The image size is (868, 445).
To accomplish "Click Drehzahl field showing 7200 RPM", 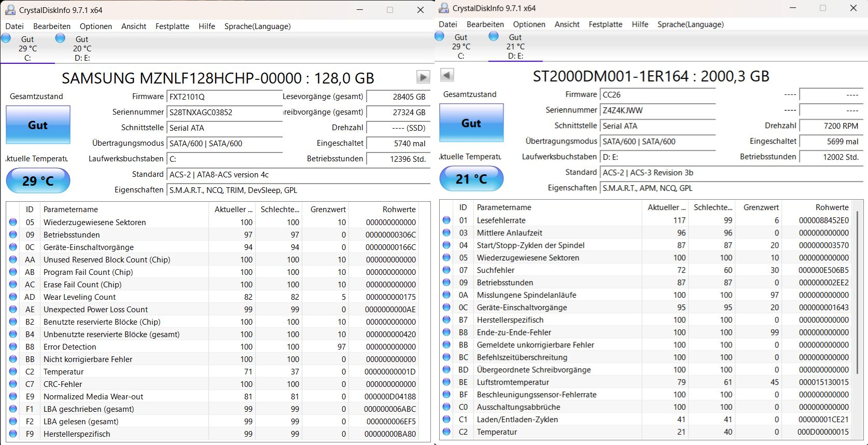I will (x=831, y=126).
